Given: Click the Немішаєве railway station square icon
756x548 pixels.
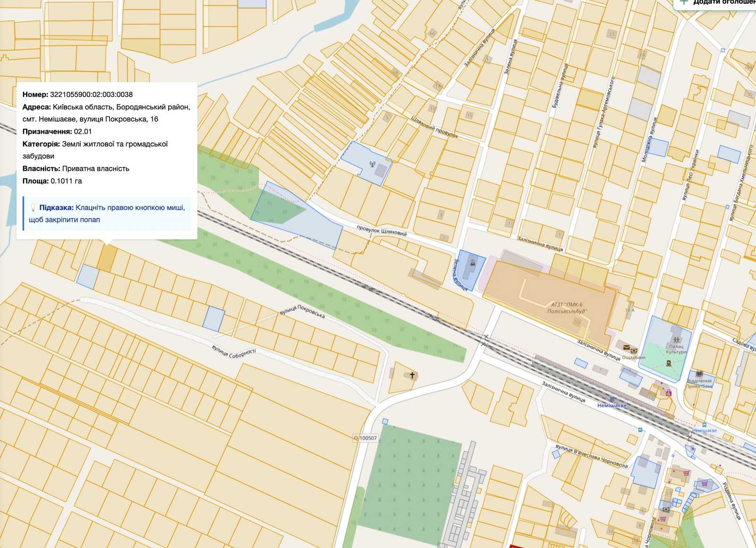Looking at the screenshot, I should 612,400.
